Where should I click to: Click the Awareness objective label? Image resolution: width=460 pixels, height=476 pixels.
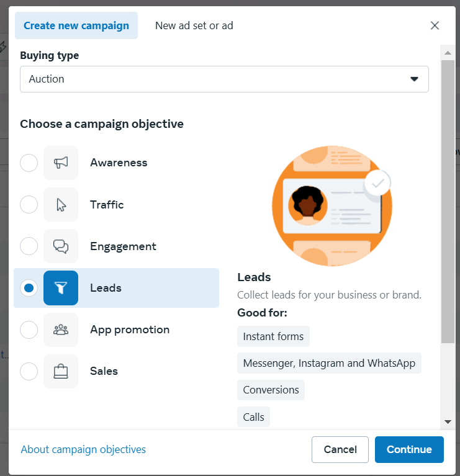click(119, 163)
